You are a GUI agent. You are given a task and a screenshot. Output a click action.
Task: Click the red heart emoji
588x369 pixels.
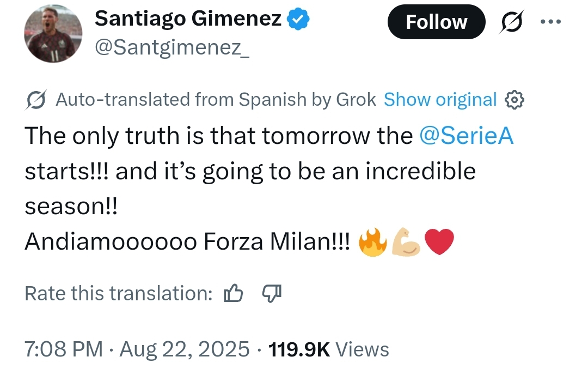pyautogui.click(x=439, y=243)
